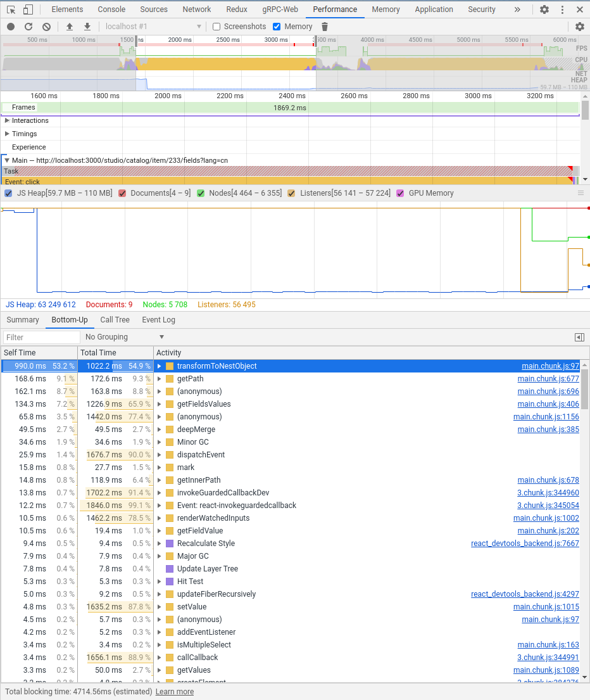Image resolution: width=590 pixels, height=700 pixels.
Task: Open the memory counters hamburger menu icon
Action: (581, 193)
